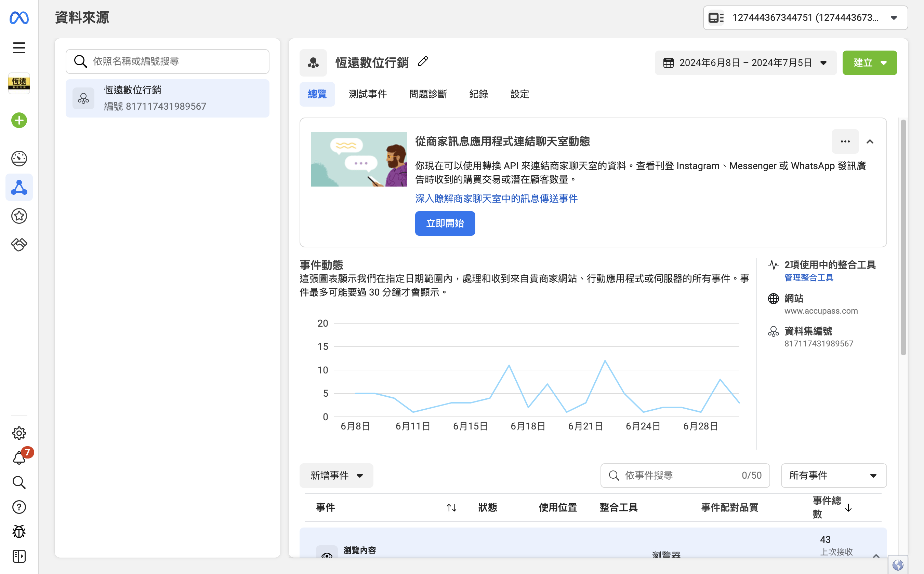Open the dashboard gauge icon in sidebar
Screen dimensions: 924x574
[x=19, y=158]
